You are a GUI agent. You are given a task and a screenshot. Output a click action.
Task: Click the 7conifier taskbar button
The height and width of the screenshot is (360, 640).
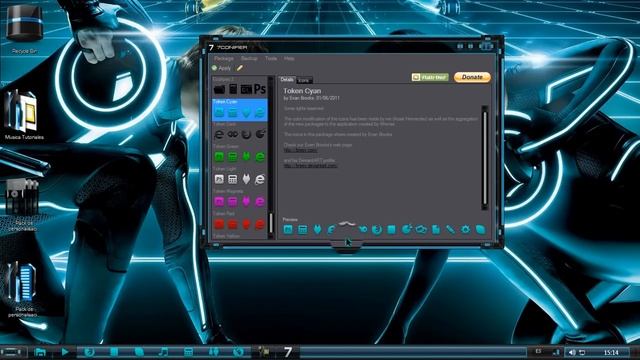click(x=288, y=352)
